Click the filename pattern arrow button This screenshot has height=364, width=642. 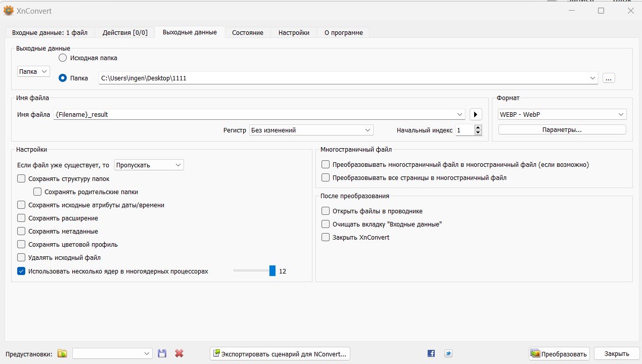(476, 114)
